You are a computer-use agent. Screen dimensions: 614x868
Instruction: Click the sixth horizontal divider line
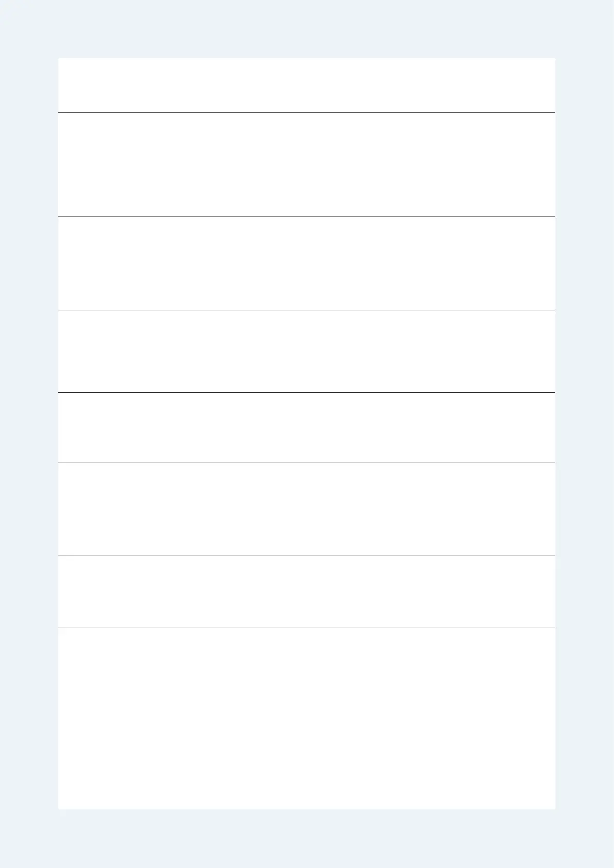coord(306,556)
